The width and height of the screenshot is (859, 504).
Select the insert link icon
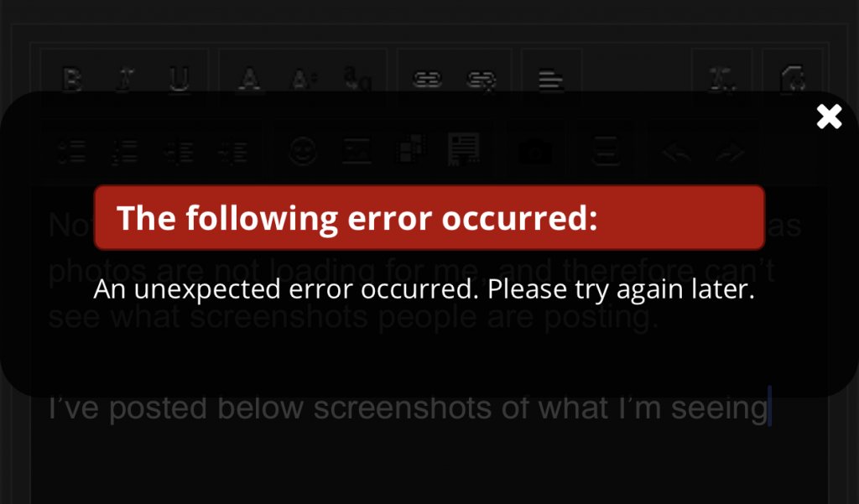coord(427,80)
